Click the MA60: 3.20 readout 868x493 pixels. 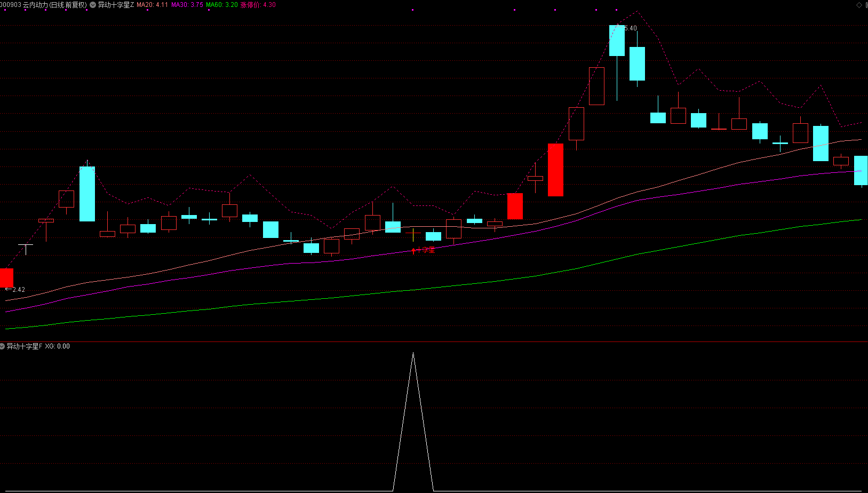pyautogui.click(x=222, y=5)
